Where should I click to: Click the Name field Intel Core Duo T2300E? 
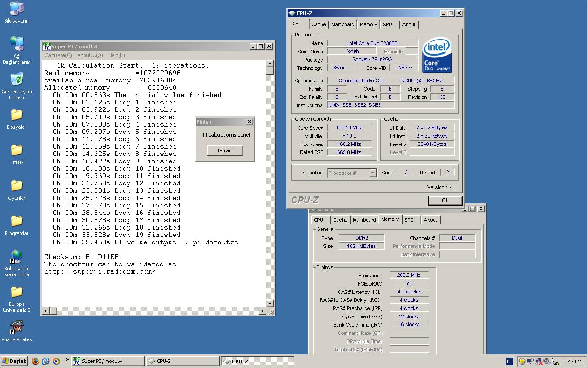[x=373, y=43]
